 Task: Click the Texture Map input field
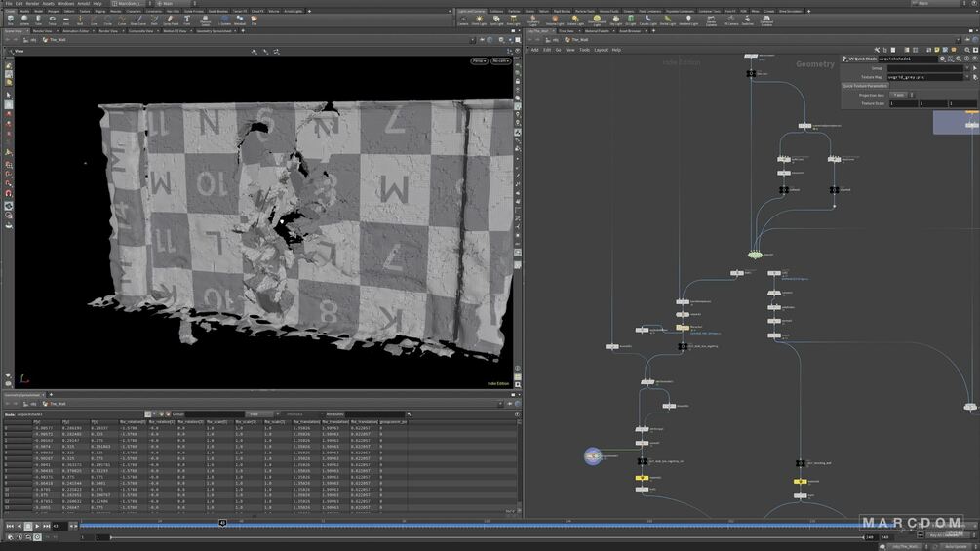925,77
